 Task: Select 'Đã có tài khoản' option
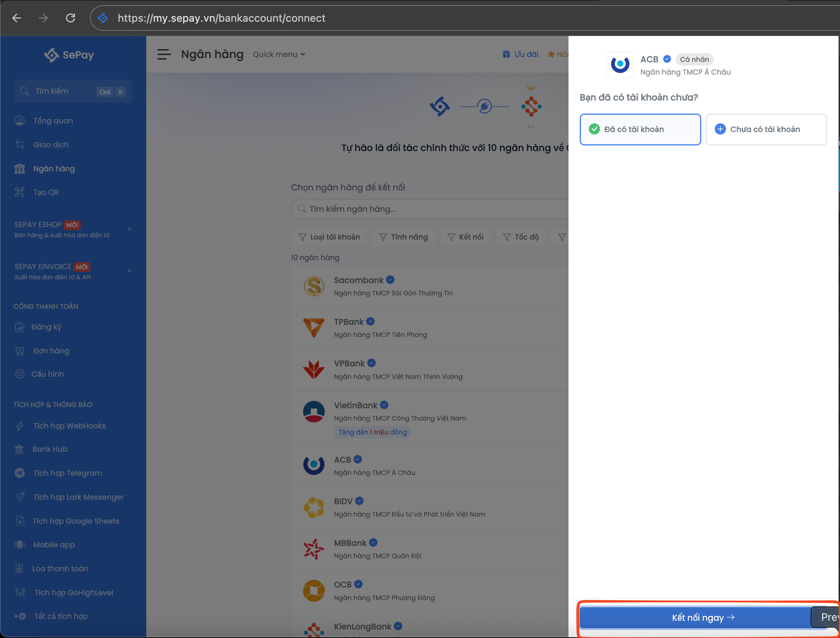coord(640,129)
